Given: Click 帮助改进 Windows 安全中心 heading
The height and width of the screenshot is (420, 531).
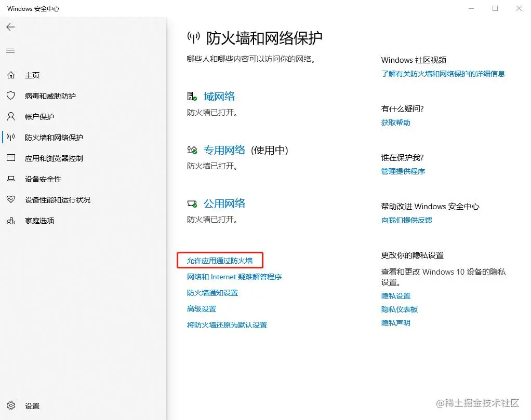Looking at the screenshot, I should click(430, 206).
